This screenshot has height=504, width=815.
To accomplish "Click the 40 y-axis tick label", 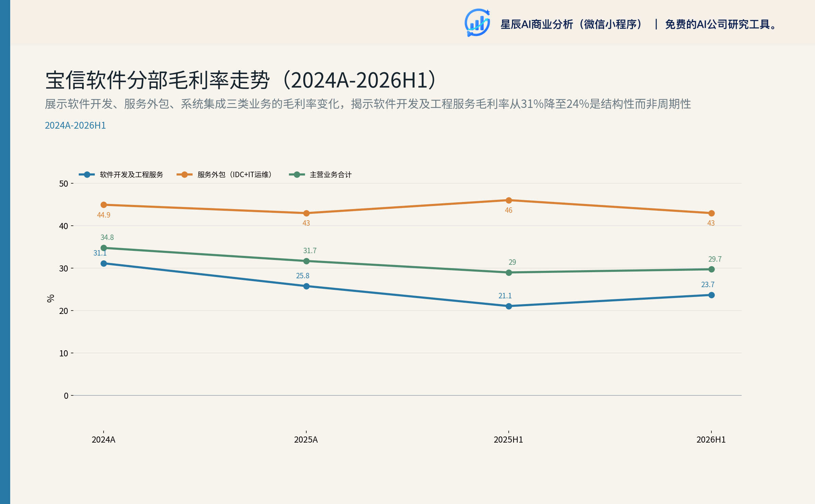I will (64, 226).
